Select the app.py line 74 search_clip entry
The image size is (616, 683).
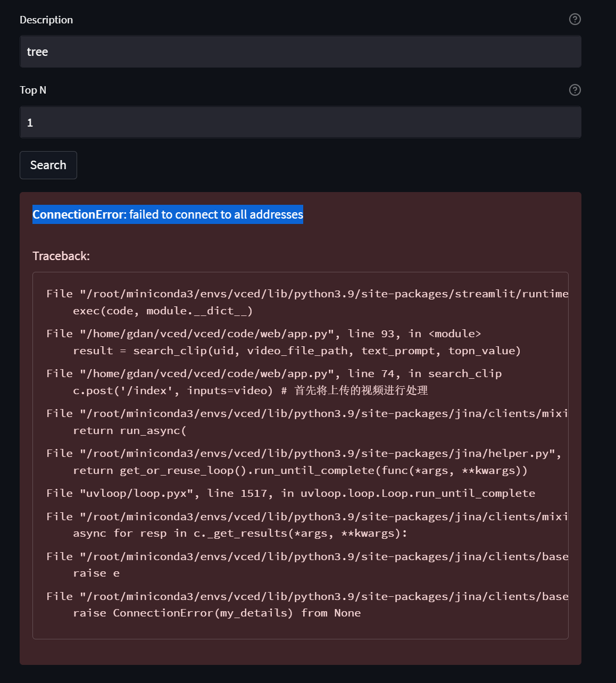click(x=274, y=373)
